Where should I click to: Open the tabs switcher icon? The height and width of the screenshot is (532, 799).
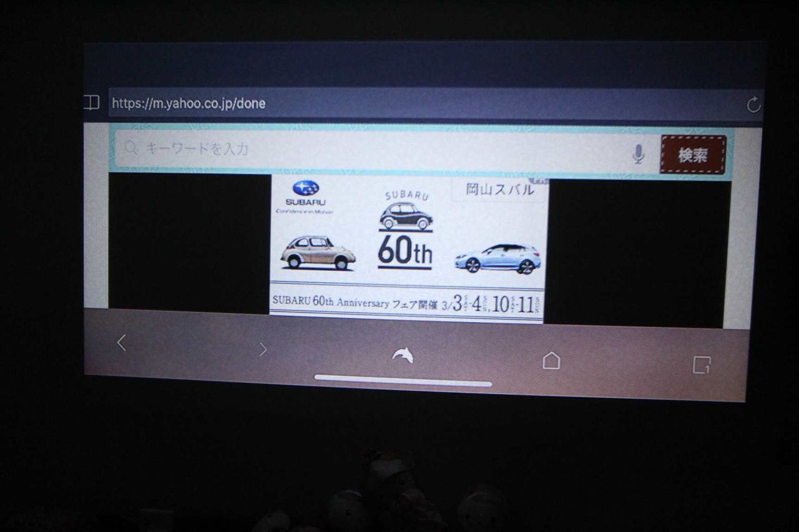point(702,365)
